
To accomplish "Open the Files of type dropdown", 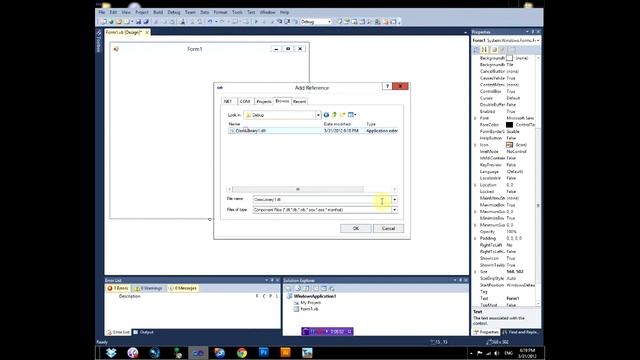I will pyautogui.click(x=394, y=210).
